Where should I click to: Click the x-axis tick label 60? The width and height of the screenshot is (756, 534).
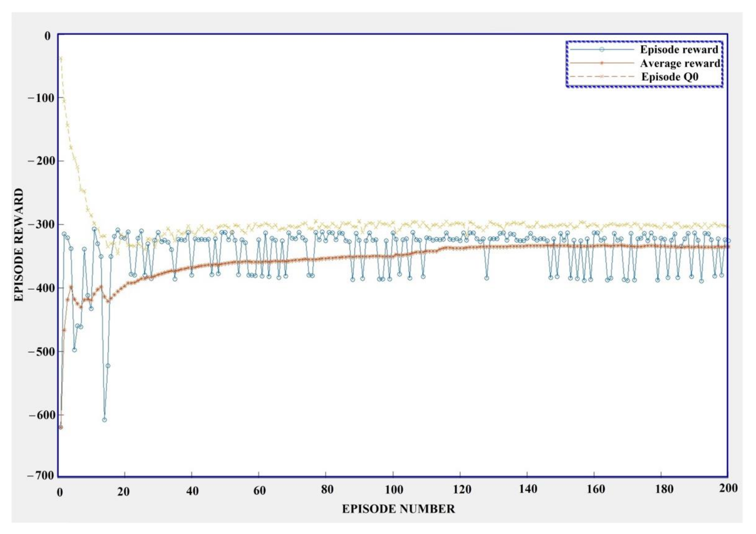(260, 491)
